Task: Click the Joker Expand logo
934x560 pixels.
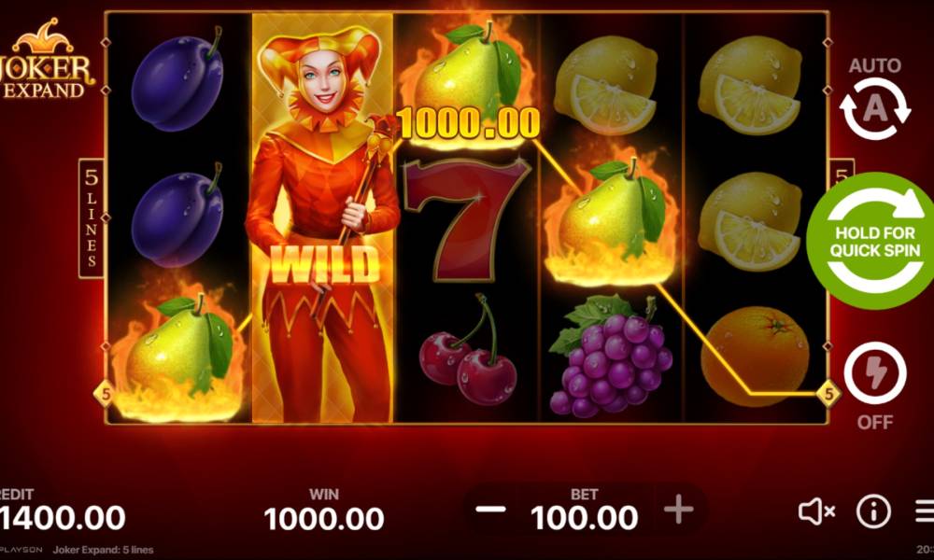Action: 47,60
